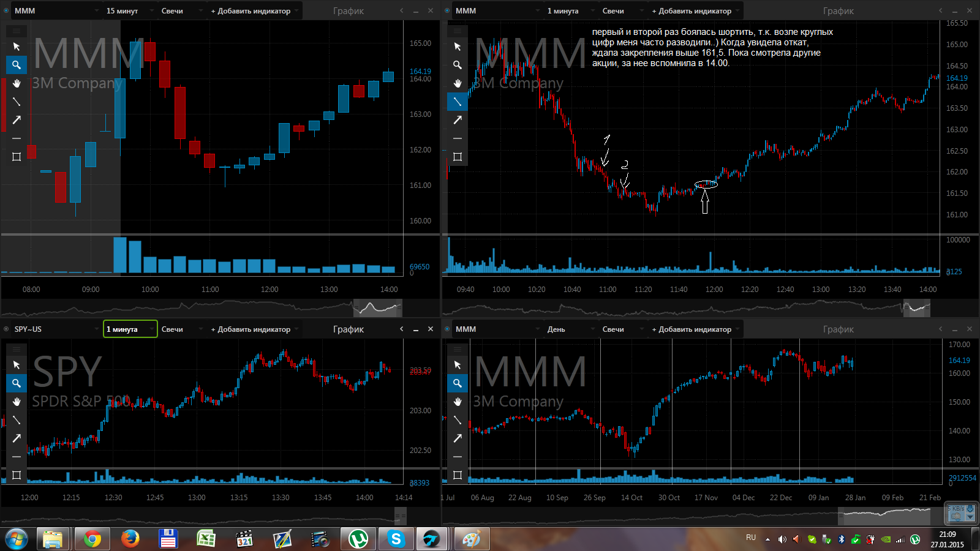
Task: Select rectangle tool in top-left chart
Action: (17, 157)
